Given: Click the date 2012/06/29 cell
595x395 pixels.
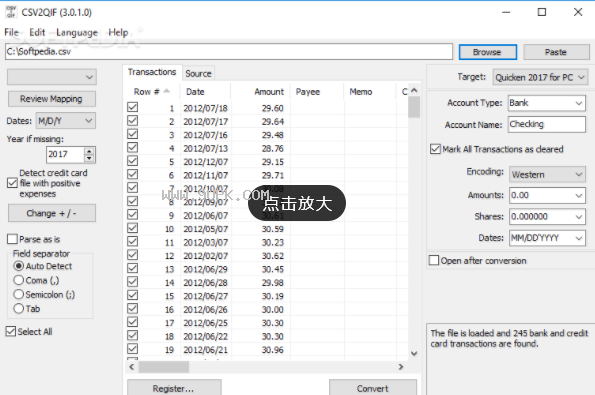Looking at the screenshot, I should coord(206,269).
